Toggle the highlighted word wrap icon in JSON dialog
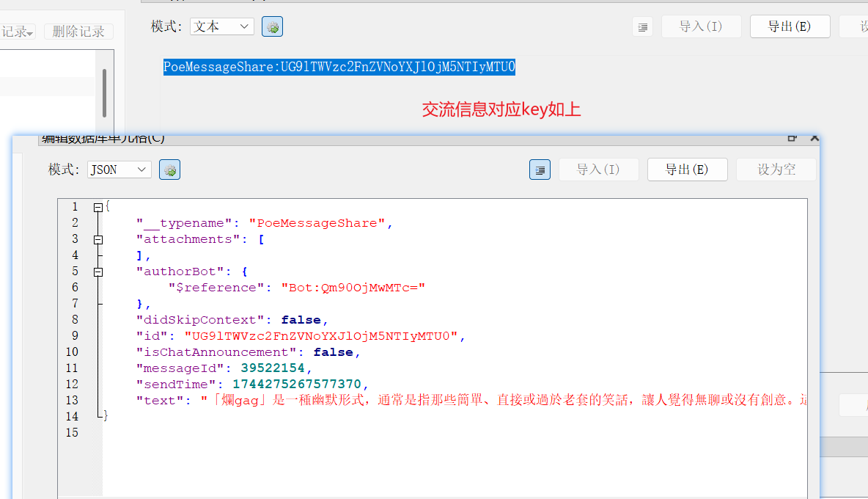868x499 pixels. [x=540, y=170]
